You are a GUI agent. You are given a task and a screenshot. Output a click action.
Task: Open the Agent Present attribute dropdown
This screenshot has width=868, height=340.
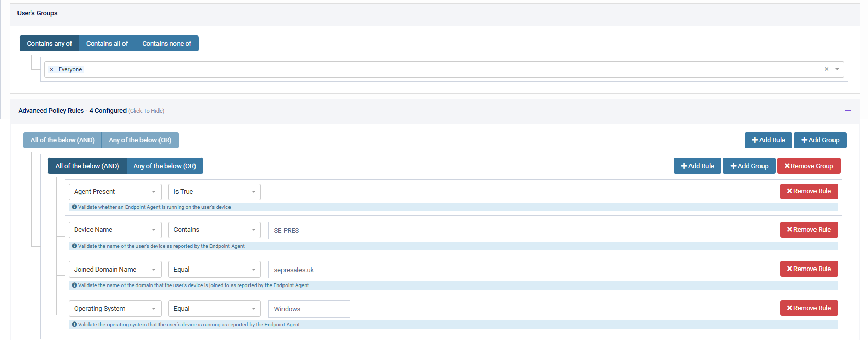tap(115, 192)
